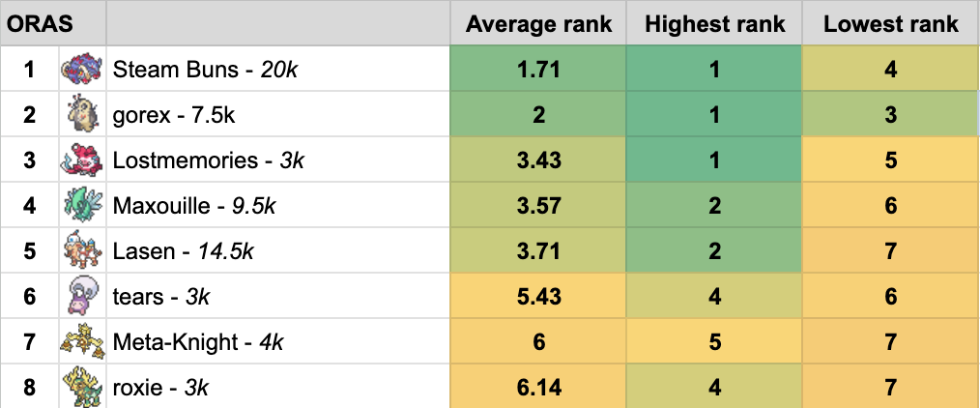Click the green sprite beside Maxouille

click(x=82, y=205)
